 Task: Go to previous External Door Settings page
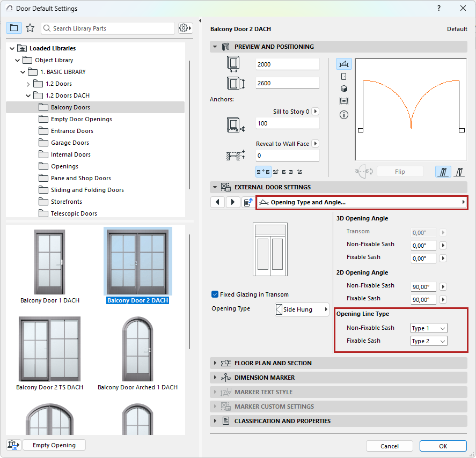(218, 202)
